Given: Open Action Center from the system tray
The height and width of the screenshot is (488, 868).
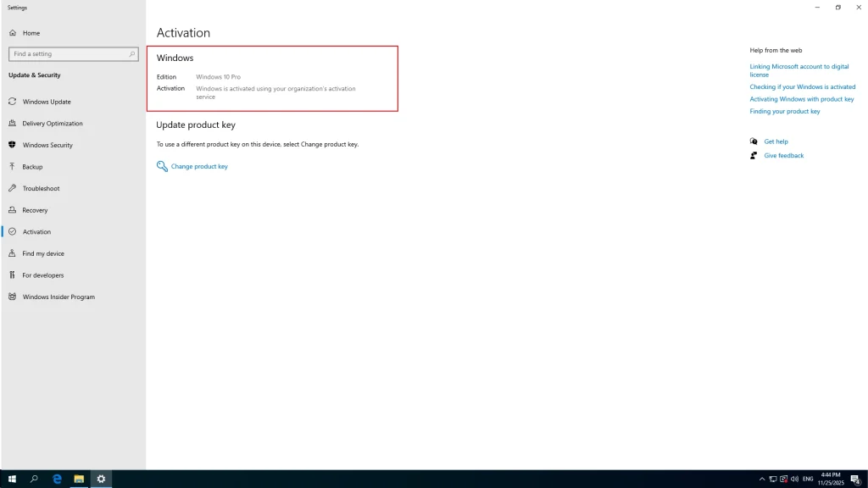Looking at the screenshot, I should tap(858, 479).
